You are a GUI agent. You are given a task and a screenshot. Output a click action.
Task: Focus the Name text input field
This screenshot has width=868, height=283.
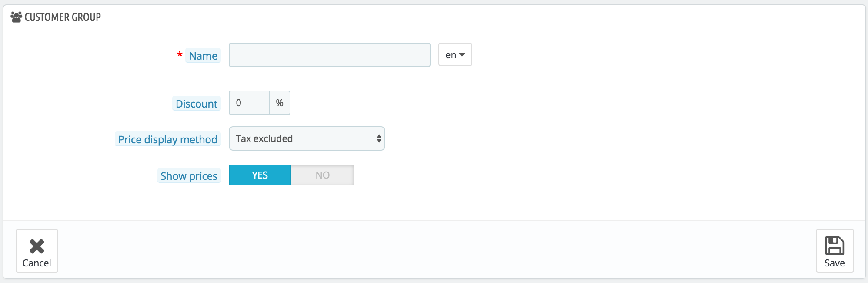(x=330, y=55)
